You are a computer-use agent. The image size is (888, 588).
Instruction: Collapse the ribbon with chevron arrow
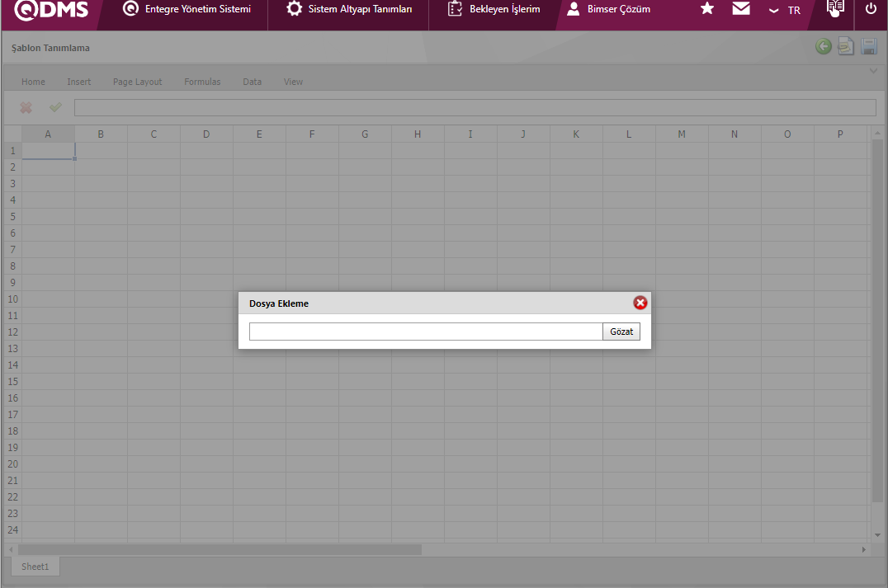874,72
